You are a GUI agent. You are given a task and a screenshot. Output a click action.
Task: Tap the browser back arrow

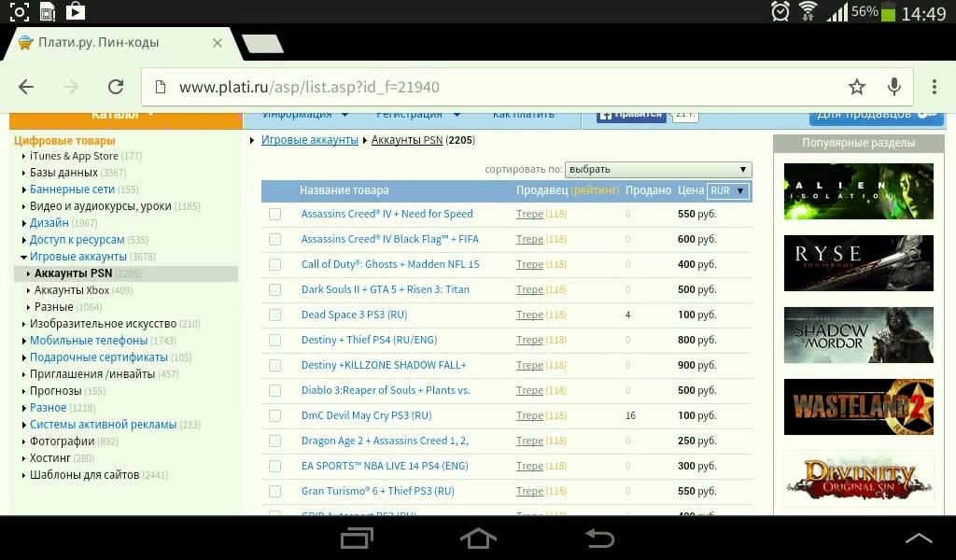26,87
